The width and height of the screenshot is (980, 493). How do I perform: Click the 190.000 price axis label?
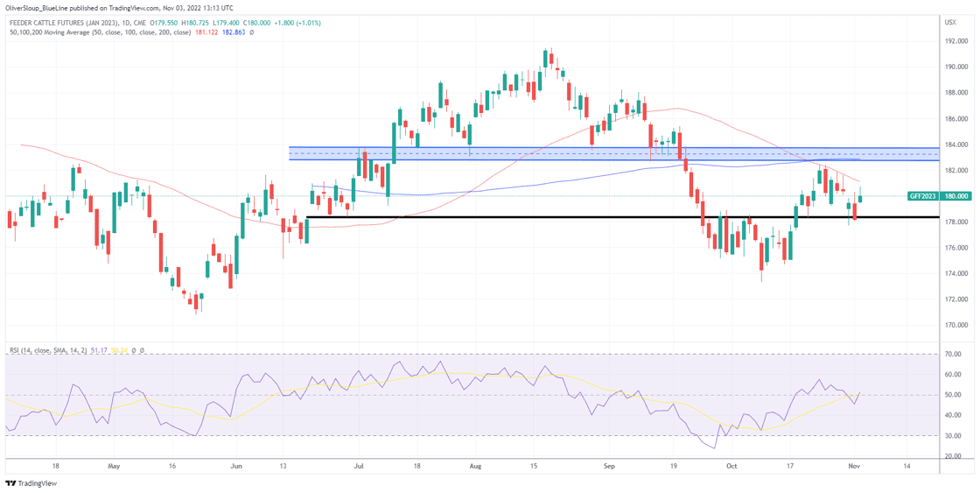tap(956, 67)
